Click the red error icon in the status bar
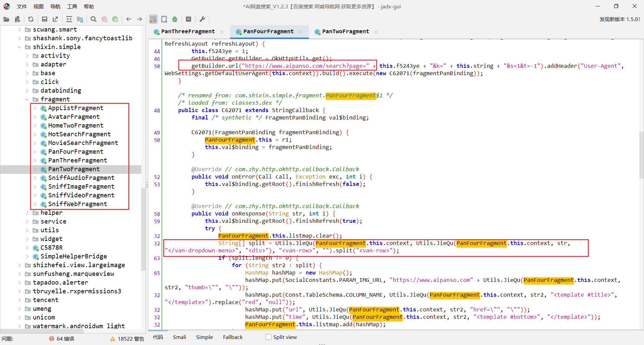This screenshot has width=644, height=345. coord(52,339)
